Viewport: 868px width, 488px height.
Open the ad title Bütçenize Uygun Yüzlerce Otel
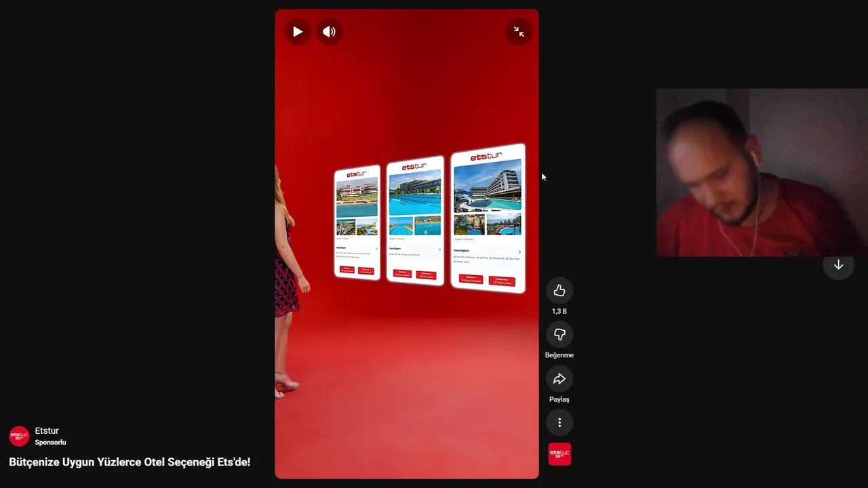[x=130, y=462]
